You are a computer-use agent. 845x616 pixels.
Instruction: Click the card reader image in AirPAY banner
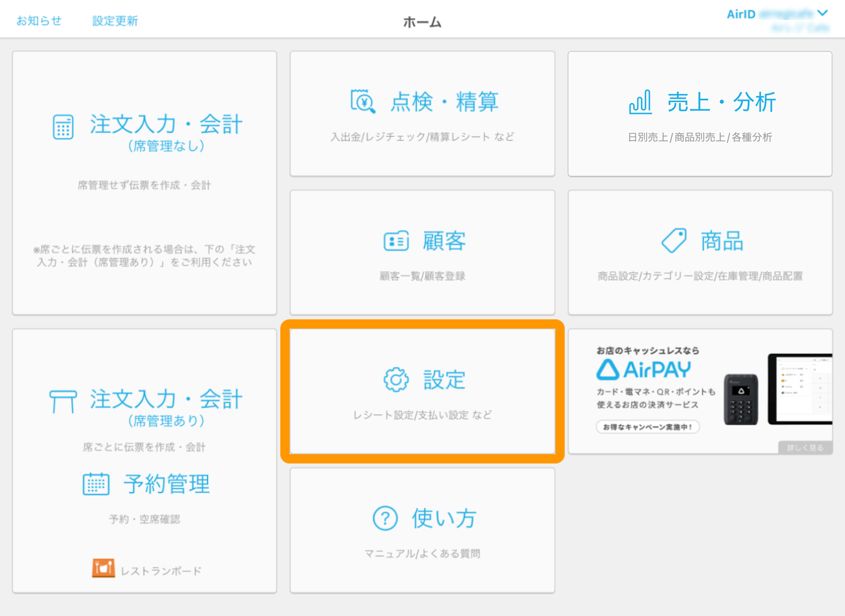click(x=741, y=399)
